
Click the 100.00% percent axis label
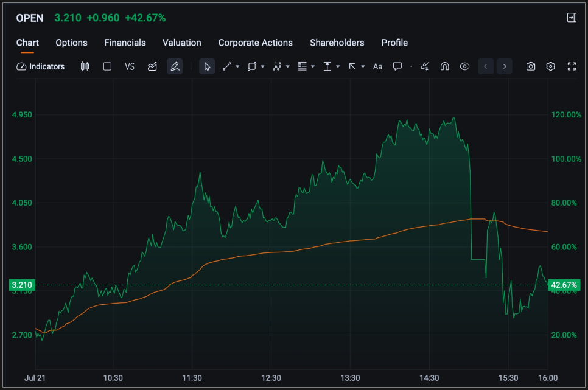tap(566, 159)
